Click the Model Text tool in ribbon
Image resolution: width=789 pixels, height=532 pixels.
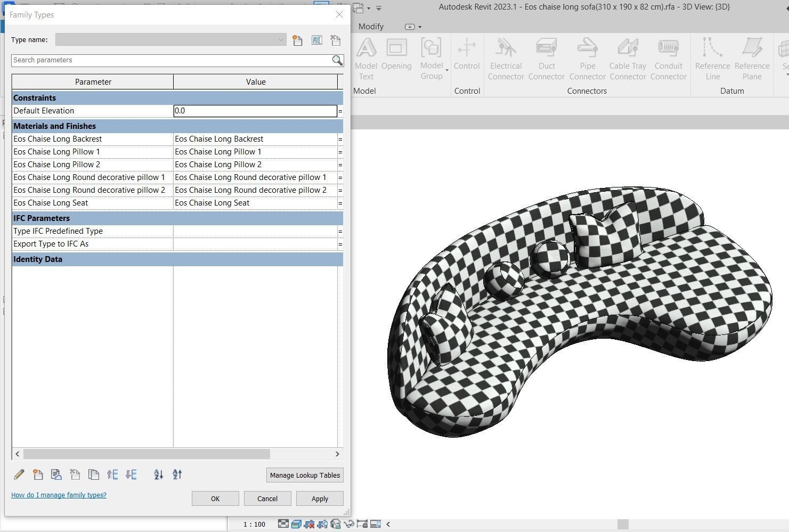click(366, 59)
